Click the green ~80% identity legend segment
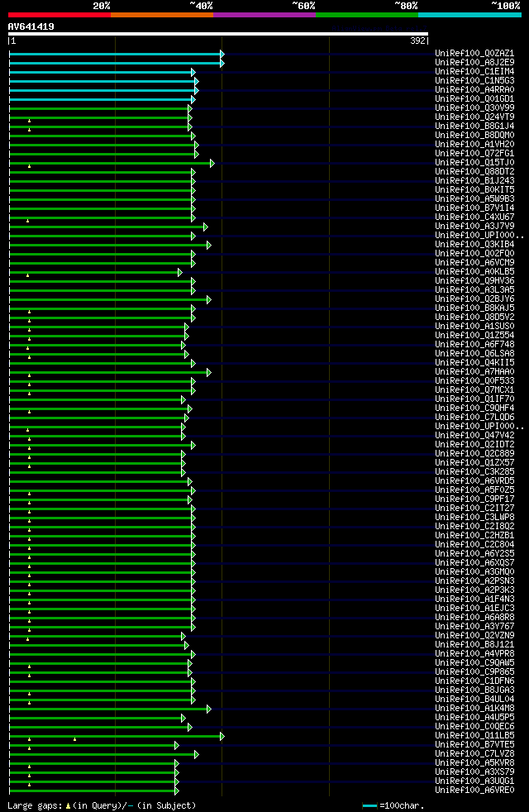 point(367,15)
